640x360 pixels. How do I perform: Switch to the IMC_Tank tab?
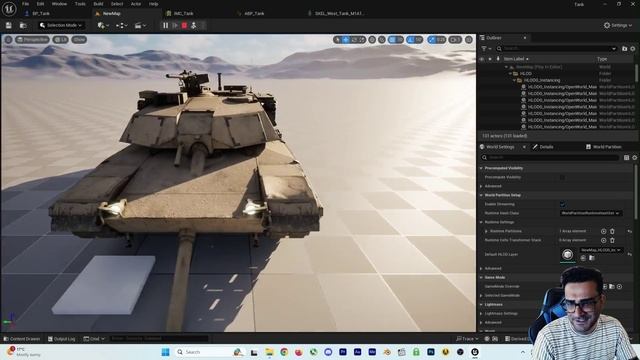pos(184,13)
